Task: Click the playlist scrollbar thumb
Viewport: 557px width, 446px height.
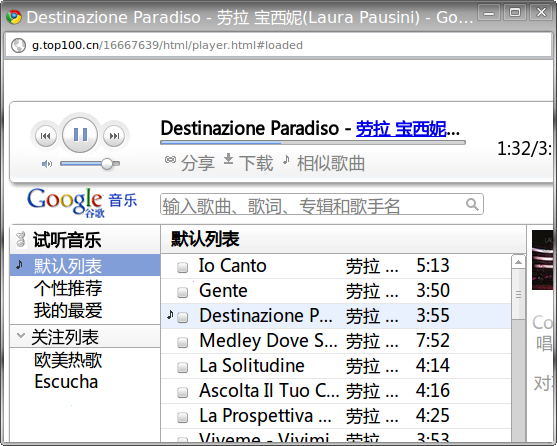Action: [x=518, y=294]
